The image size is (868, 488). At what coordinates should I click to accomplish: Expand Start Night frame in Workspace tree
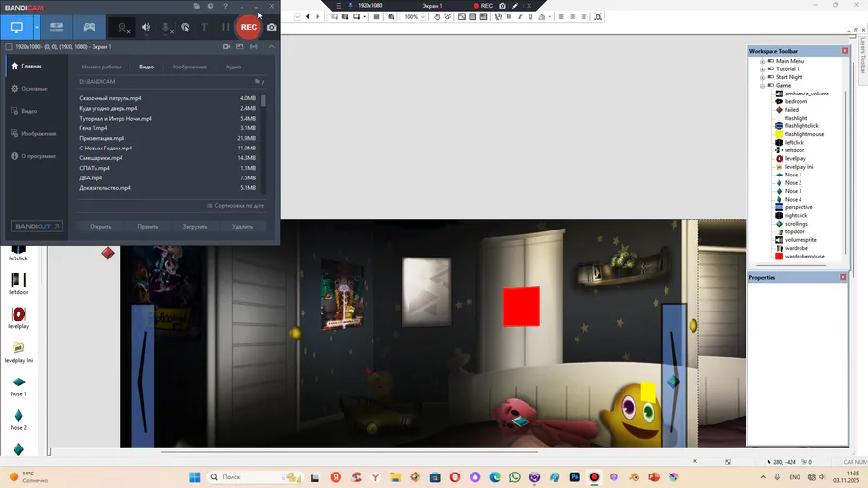click(x=762, y=77)
